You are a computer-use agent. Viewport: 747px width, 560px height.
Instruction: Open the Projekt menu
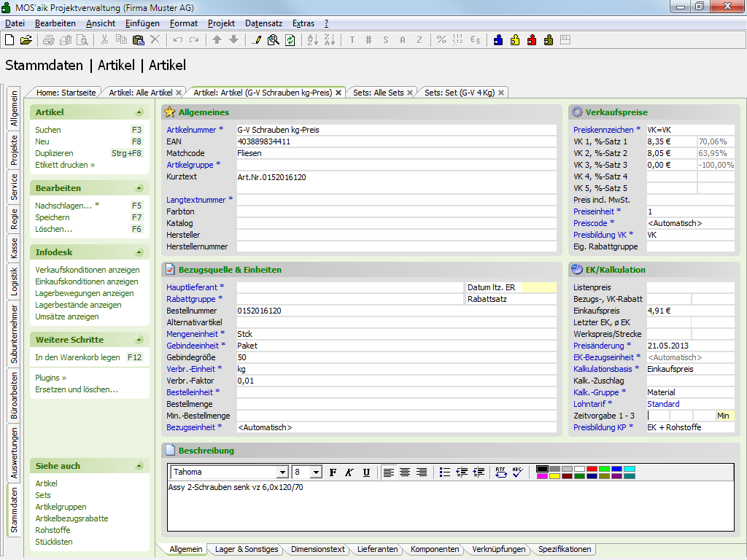(x=221, y=23)
